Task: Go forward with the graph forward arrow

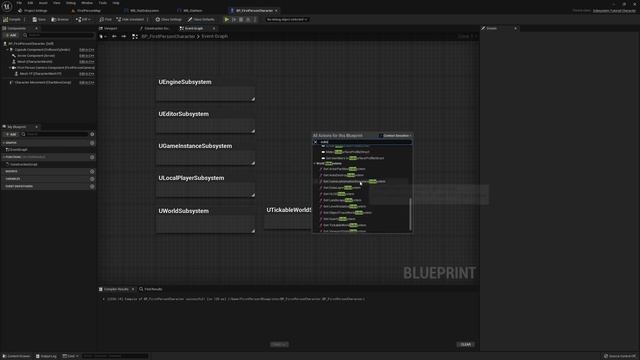Action: point(124,36)
